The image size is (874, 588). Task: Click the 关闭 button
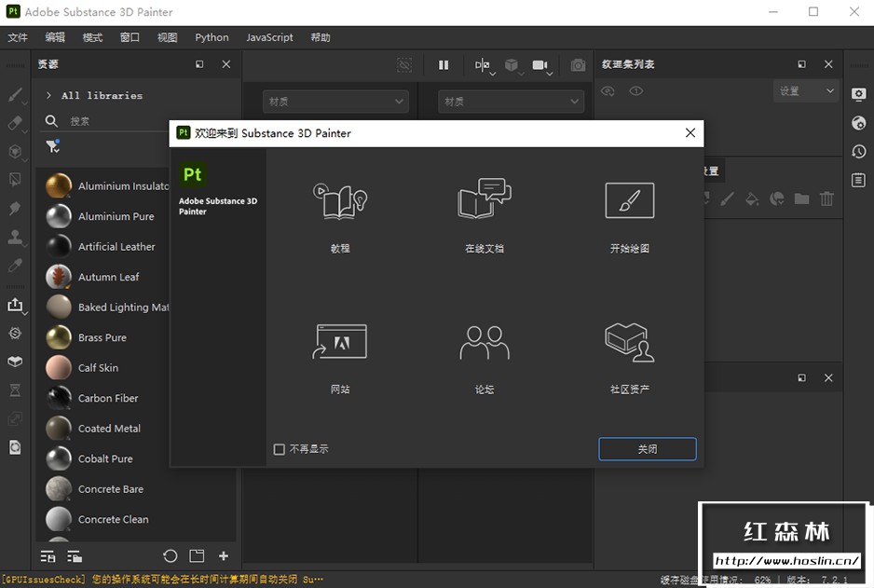pyautogui.click(x=647, y=449)
